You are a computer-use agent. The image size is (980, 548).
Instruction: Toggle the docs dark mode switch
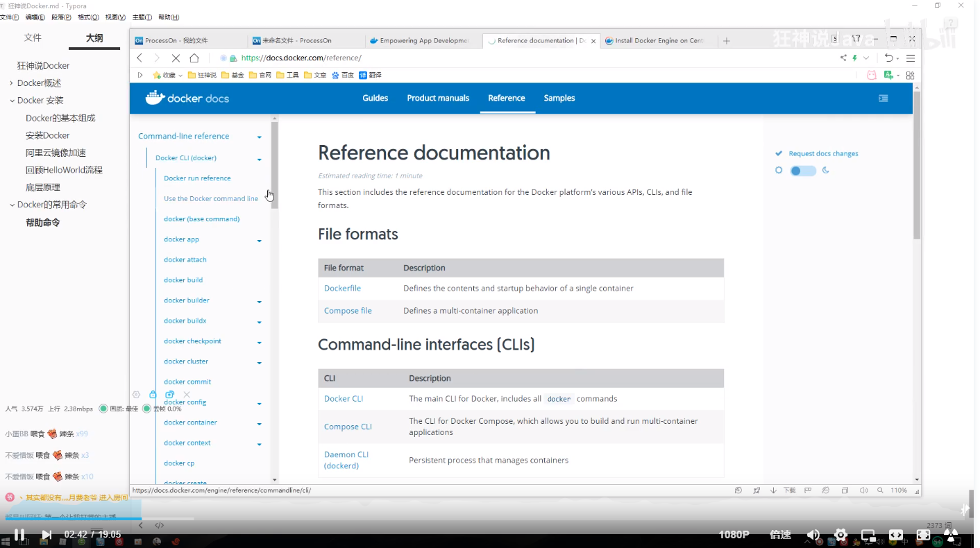[x=802, y=171]
